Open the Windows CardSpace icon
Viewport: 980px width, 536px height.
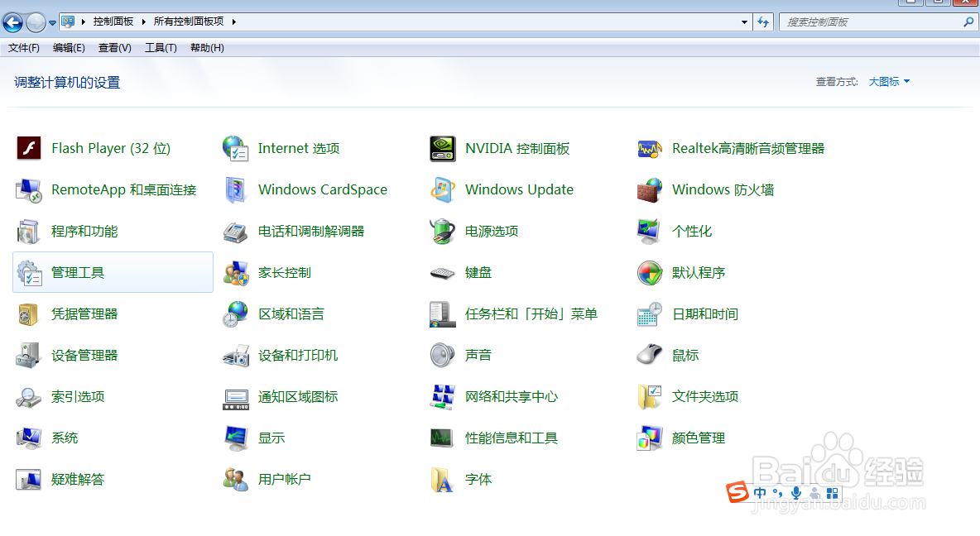pos(236,190)
